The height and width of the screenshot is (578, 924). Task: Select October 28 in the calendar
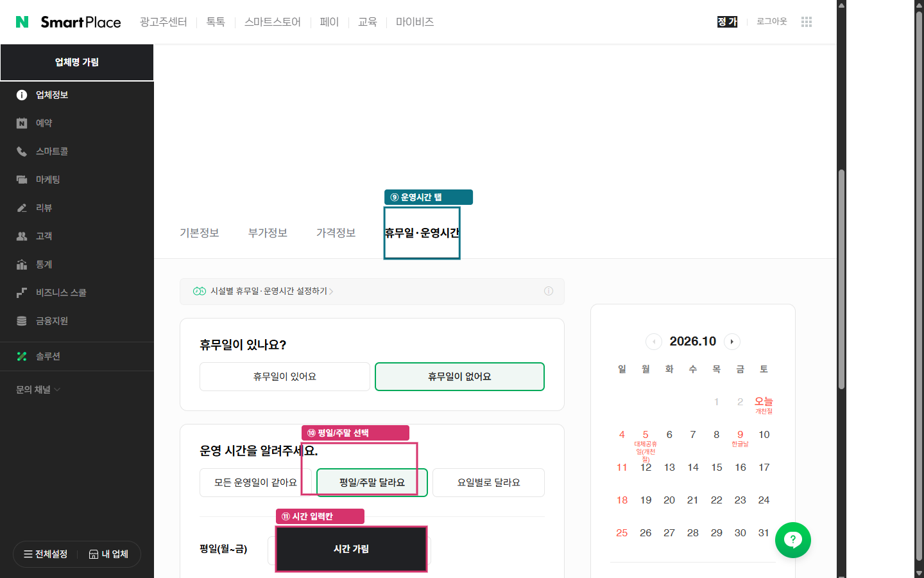693,533
